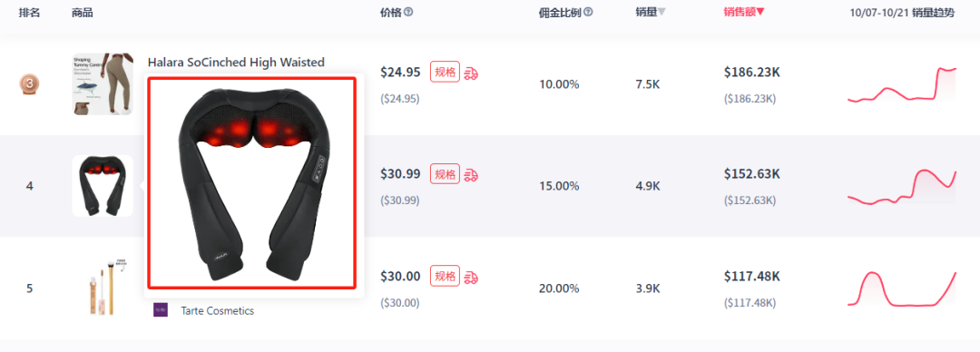980x352 pixels.
Task: Click the rank 4 sales trend chart
Action: pyautogui.click(x=902, y=186)
